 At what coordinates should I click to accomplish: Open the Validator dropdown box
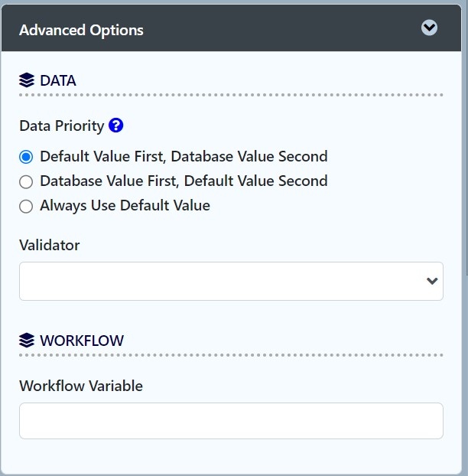pyautogui.click(x=222, y=281)
